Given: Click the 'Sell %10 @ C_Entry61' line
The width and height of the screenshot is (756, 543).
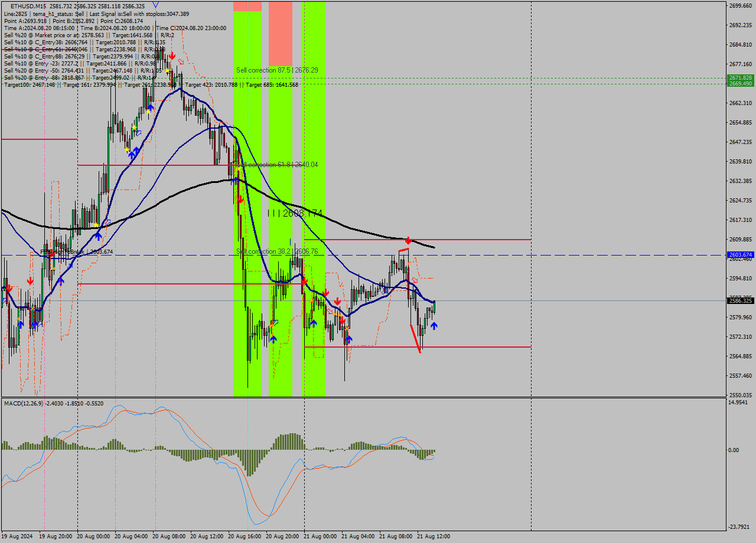Looking at the screenshot, I should [84, 49].
